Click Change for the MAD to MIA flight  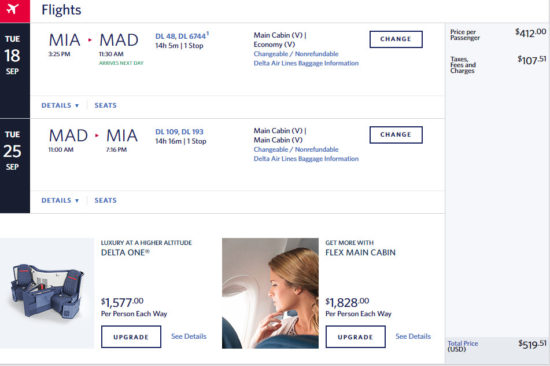[396, 135]
